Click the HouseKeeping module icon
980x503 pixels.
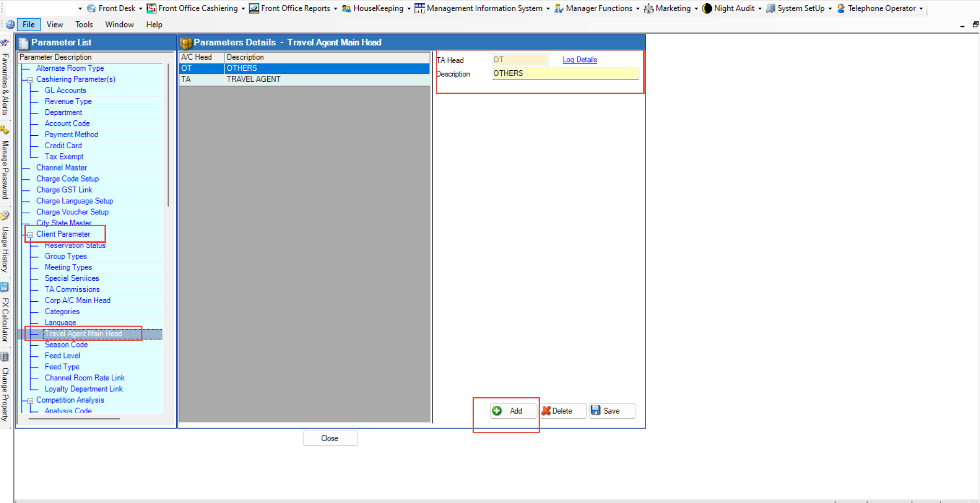click(346, 8)
